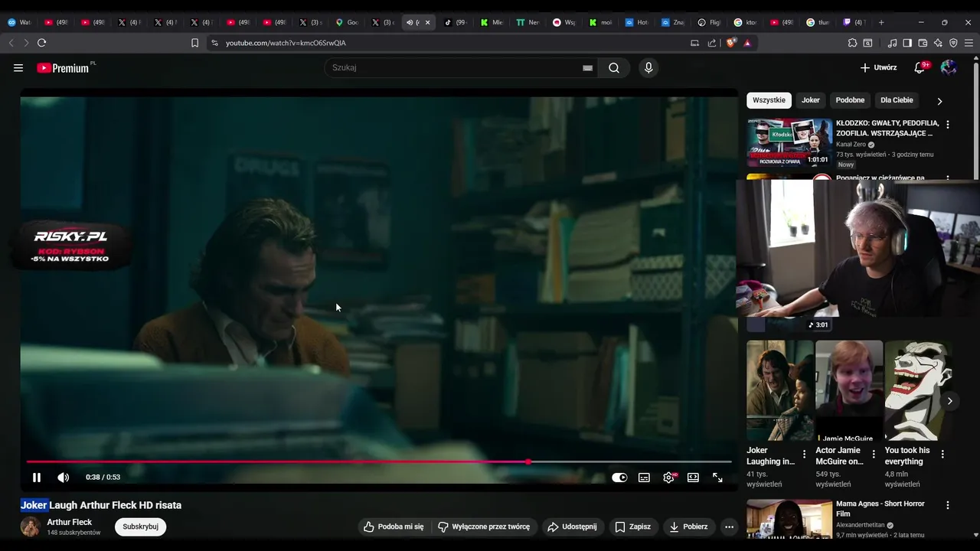Open the KŁODZKO video thumbnail

click(x=789, y=142)
